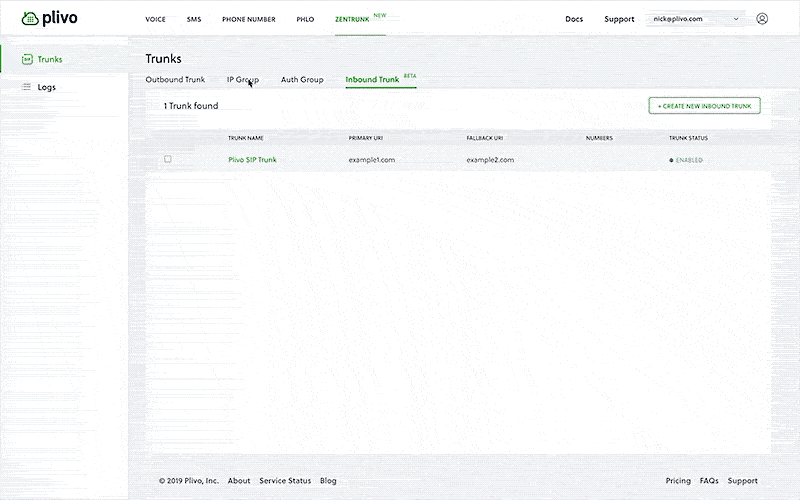
Task: Open the VOICE menu
Action: click(155, 19)
